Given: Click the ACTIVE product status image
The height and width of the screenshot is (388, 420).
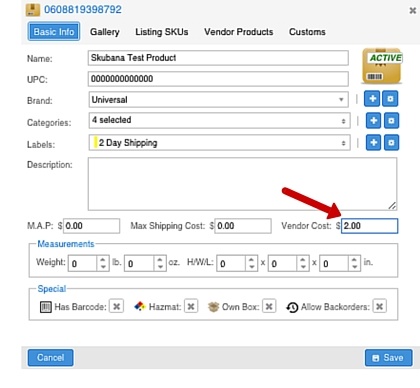Looking at the screenshot, I should tap(382, 66).
